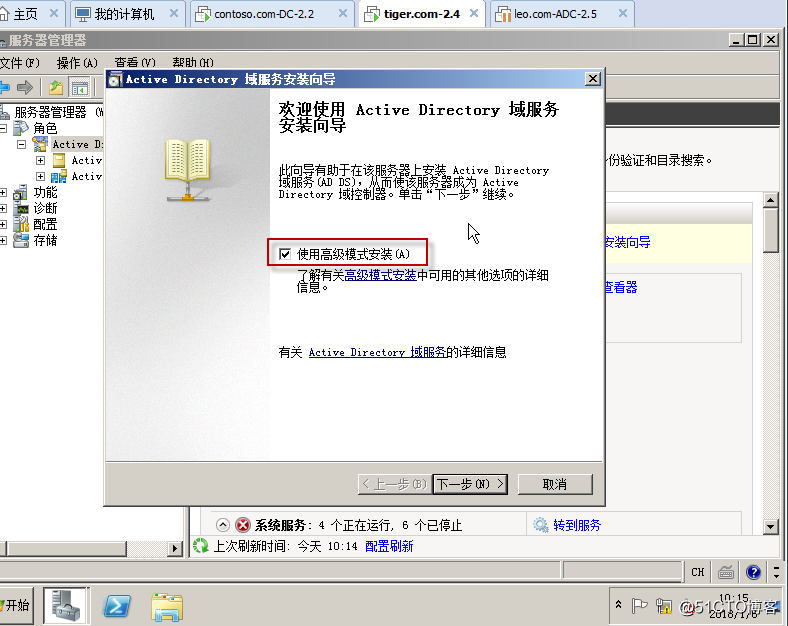
Task: Collapse the 角色 tree node
Action: pos(3,128)
